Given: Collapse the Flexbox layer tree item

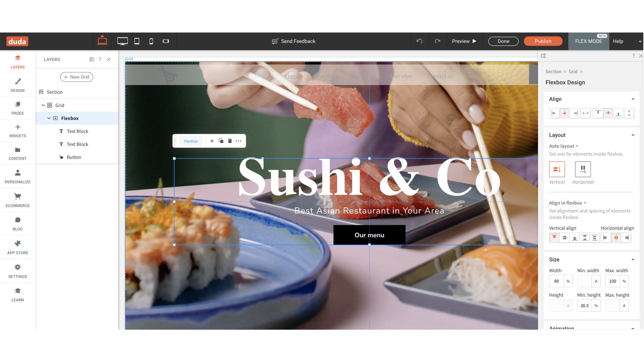Looking at the screenshot, I should (49, 118).
